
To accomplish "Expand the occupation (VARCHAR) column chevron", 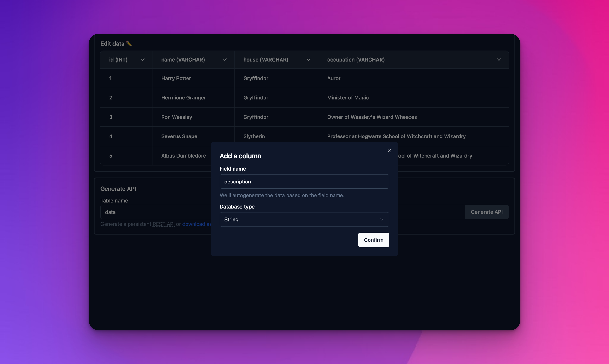I will click(499, 60).
